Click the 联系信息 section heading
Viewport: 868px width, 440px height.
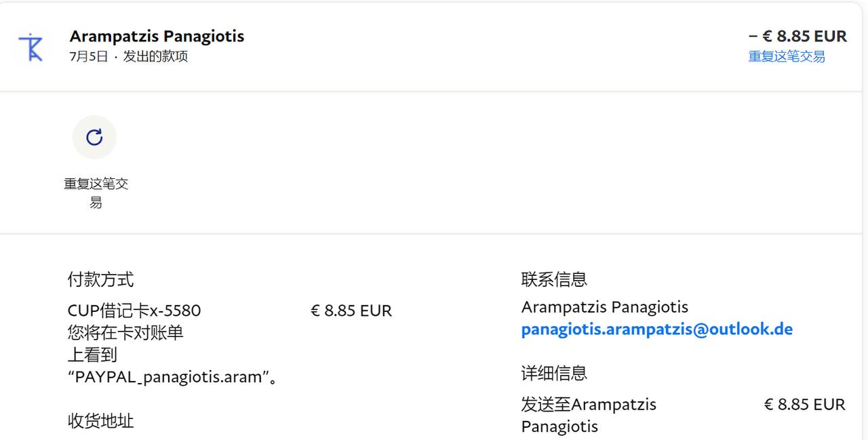pyautogui.click(x=554, y=279)
